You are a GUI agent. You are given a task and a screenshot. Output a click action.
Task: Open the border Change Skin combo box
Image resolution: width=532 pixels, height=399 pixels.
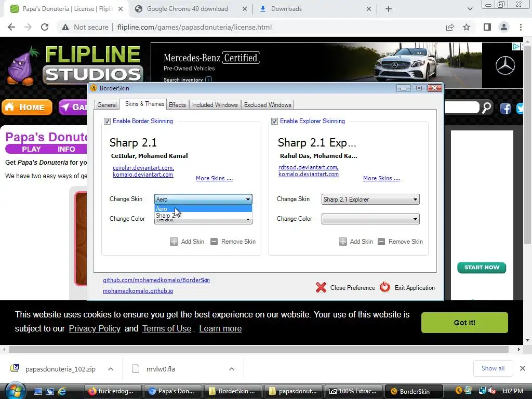coord(203,199)
